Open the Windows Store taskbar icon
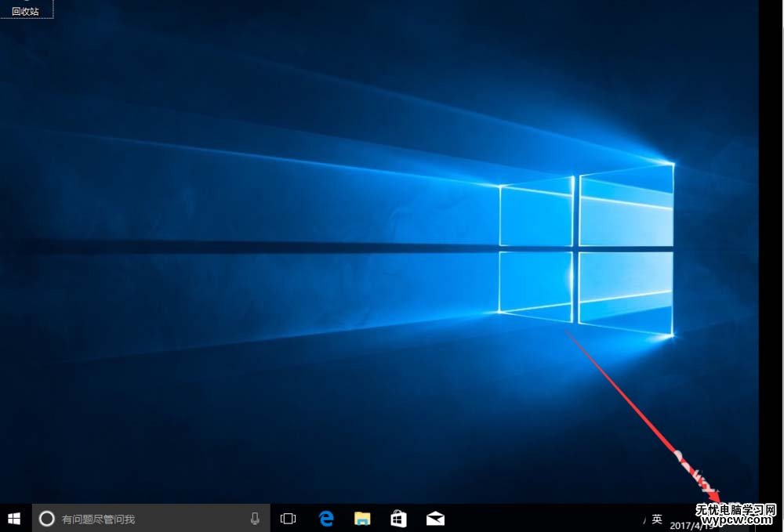This screenshot has height=532, width=784. [398, 519]
